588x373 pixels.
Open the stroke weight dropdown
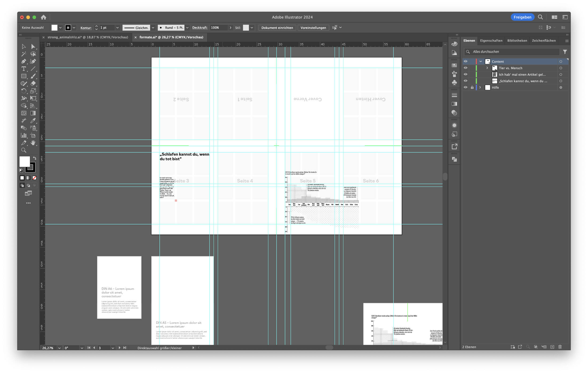(x=117, y=28)
